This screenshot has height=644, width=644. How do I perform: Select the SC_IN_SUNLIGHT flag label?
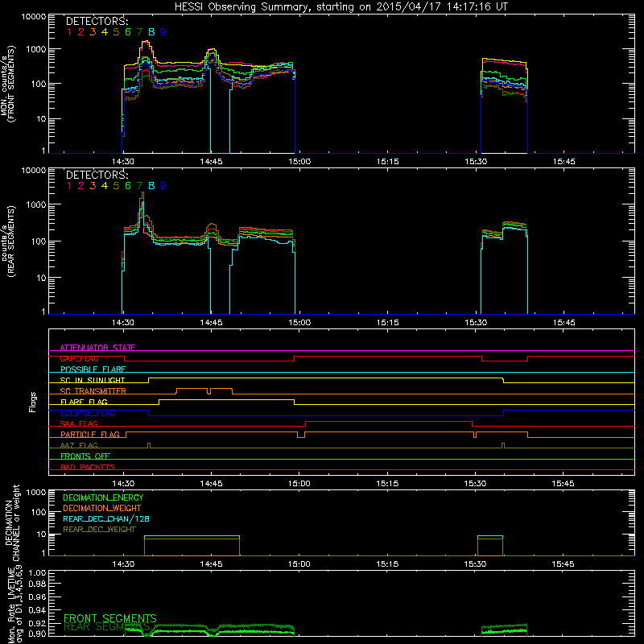point(93,380)
